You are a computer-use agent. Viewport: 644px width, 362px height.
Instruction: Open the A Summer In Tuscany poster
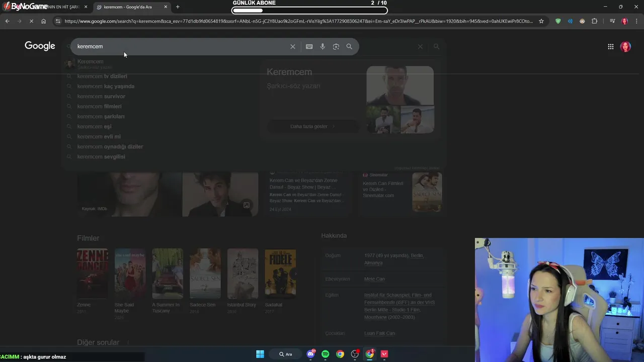[x=168, y=274]
